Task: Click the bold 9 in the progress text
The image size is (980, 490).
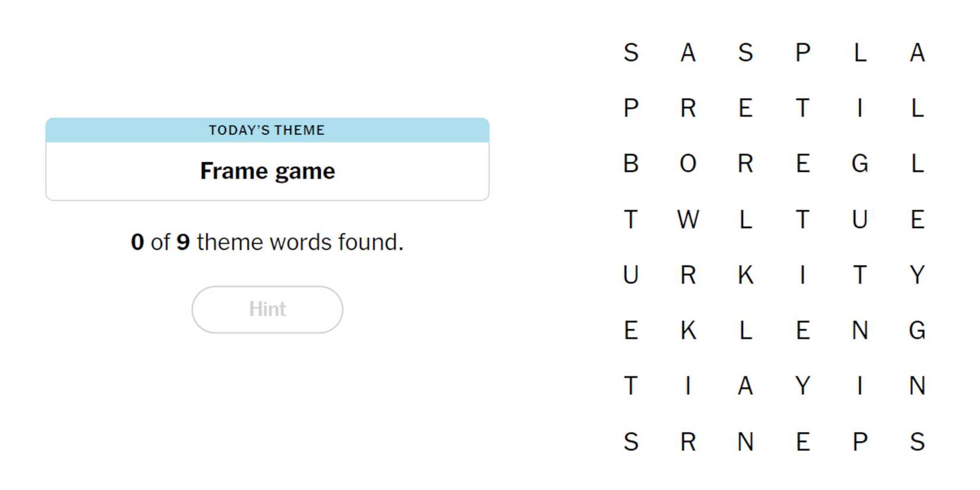Action: click(183, 242)
